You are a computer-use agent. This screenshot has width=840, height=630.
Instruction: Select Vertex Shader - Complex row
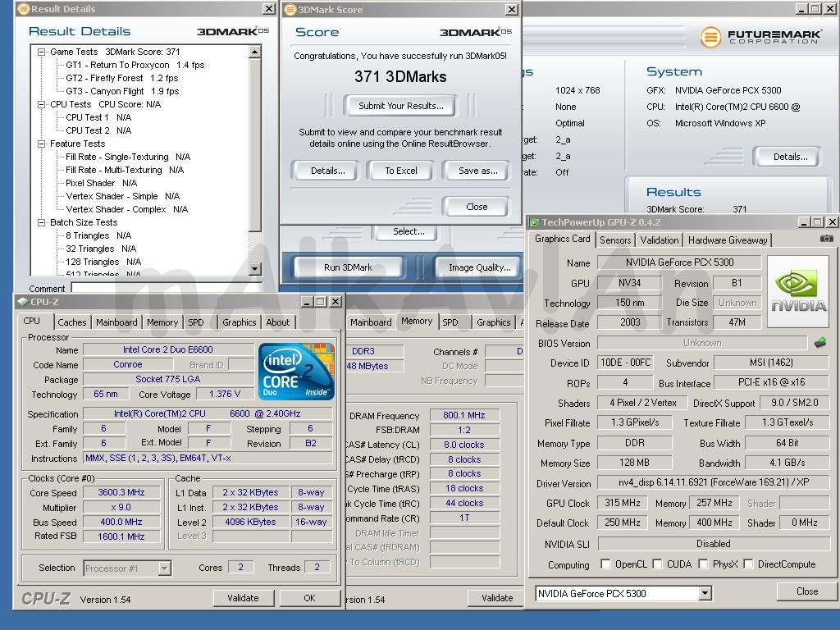coord(127,209)
